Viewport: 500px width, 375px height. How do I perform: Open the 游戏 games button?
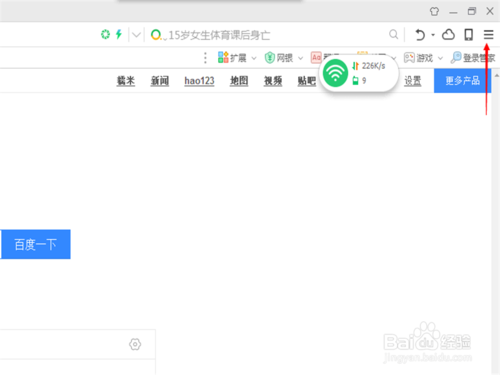418,58
